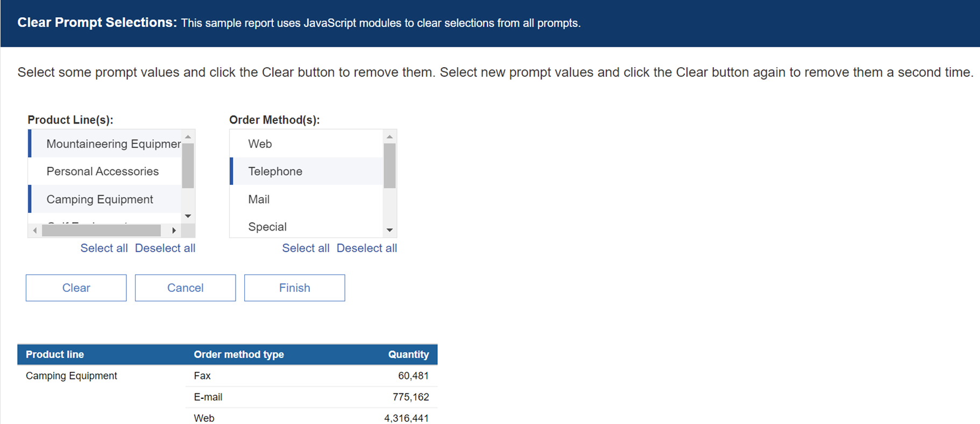
Task: Click the quantity value 60,481
Action: (413, 376)
